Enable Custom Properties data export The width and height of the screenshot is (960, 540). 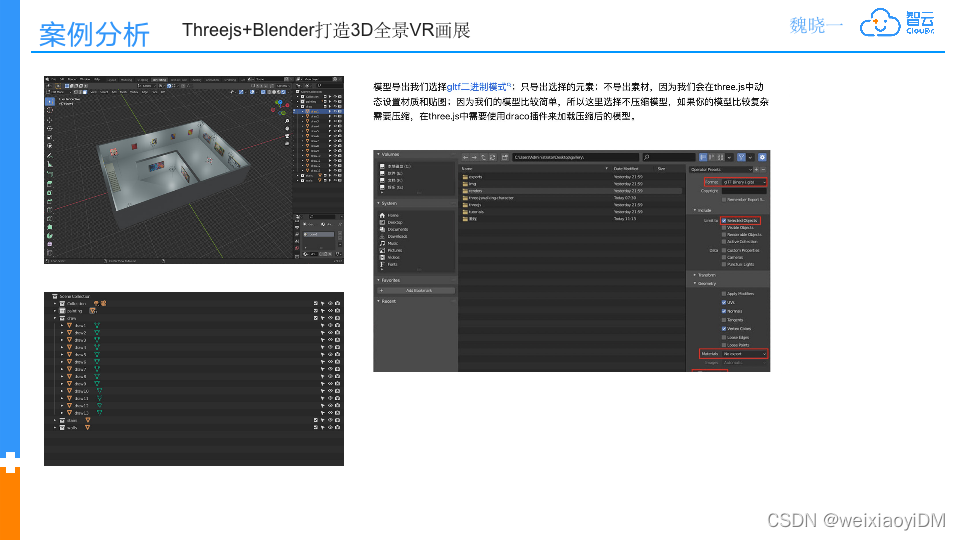pos(724,250)
